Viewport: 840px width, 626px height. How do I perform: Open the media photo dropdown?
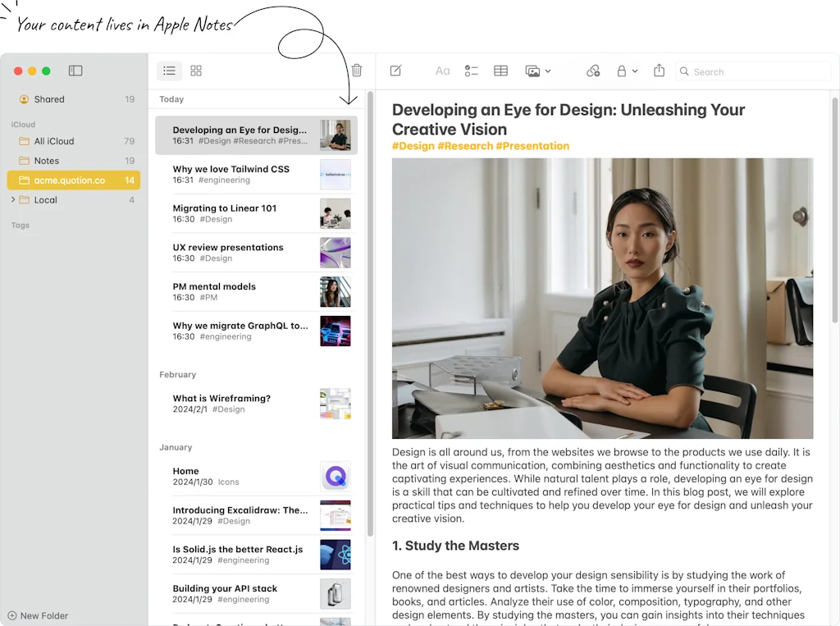pos(537,71)
